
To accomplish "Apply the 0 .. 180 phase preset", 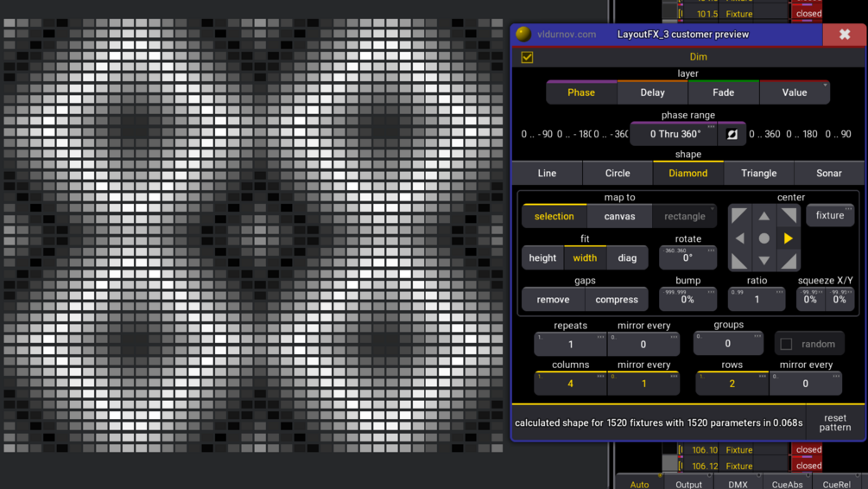I will 802,134.
